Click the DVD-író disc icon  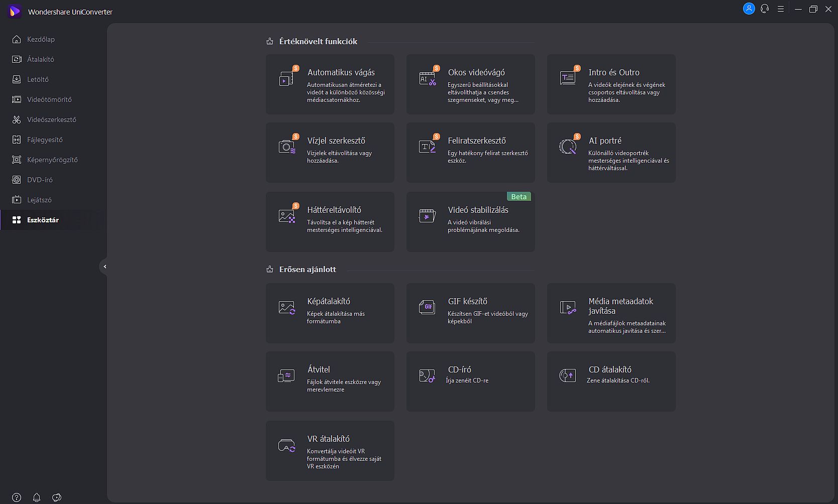pyautogui.click(x=17, y=180)
